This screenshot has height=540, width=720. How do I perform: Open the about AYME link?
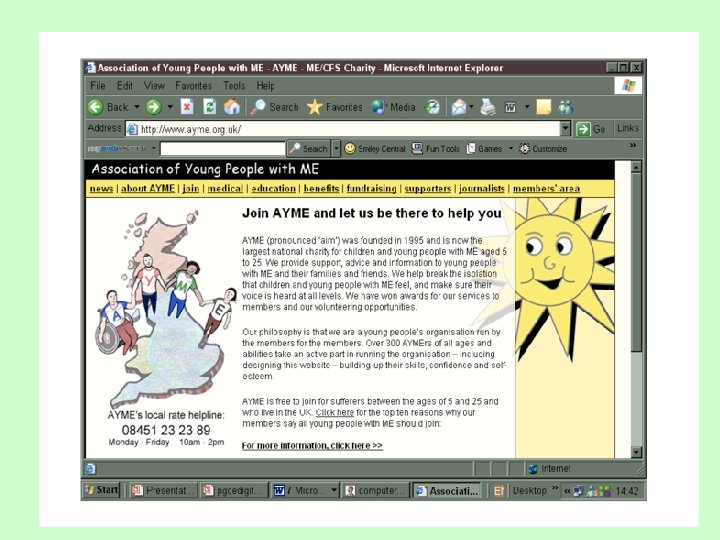(x=148, y=188)
